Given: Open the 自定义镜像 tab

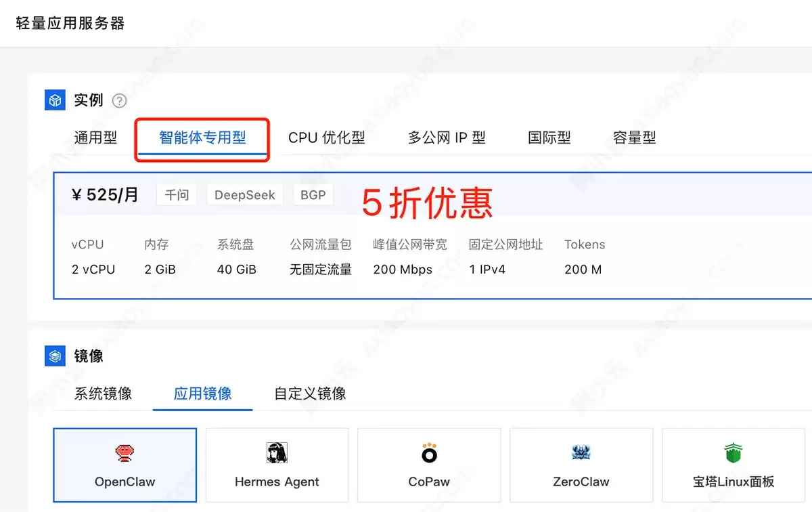Looking at the screenshot, I should point(310,393).
